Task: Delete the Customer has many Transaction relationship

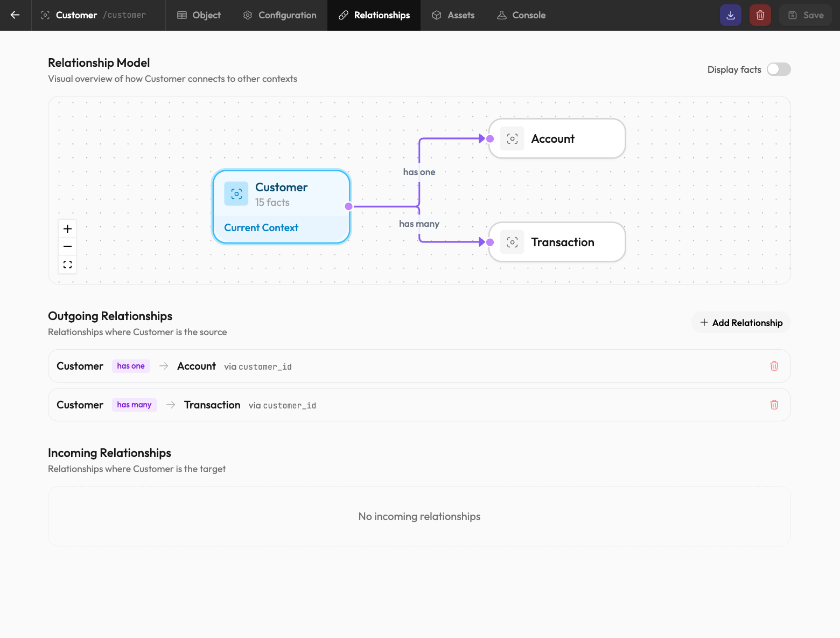Action: click(x=774, y=405)
